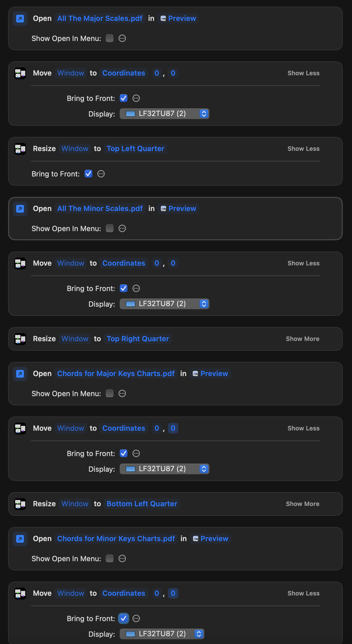This screenshot has width=352, height=644.
Task: Click the Resize Top Right Quarter action icon
Action: pyautogui.click(x=20, y=339)
